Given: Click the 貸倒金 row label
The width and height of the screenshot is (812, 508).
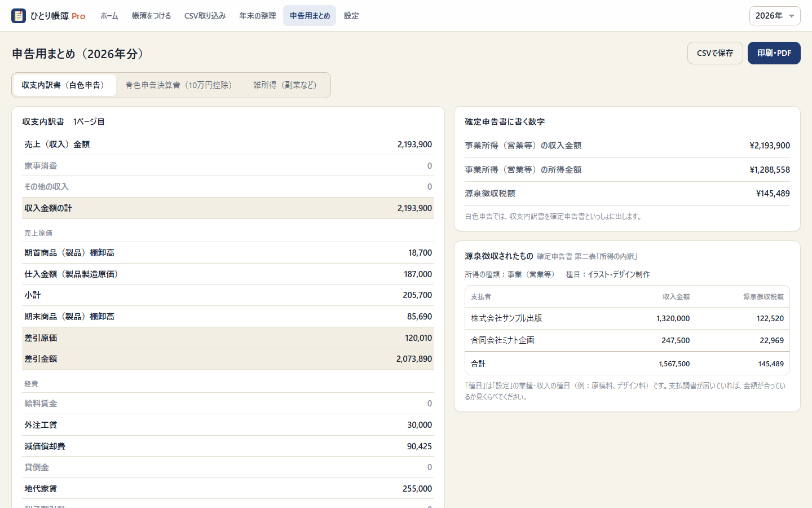Looking at the screenshot, I should click(x=37, y=467).
